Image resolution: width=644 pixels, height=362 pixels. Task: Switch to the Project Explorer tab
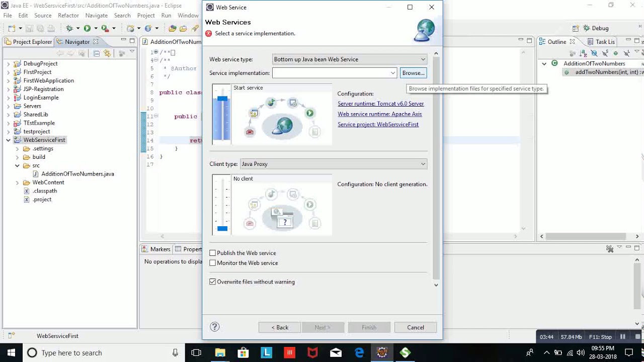[x=28, y=42]
